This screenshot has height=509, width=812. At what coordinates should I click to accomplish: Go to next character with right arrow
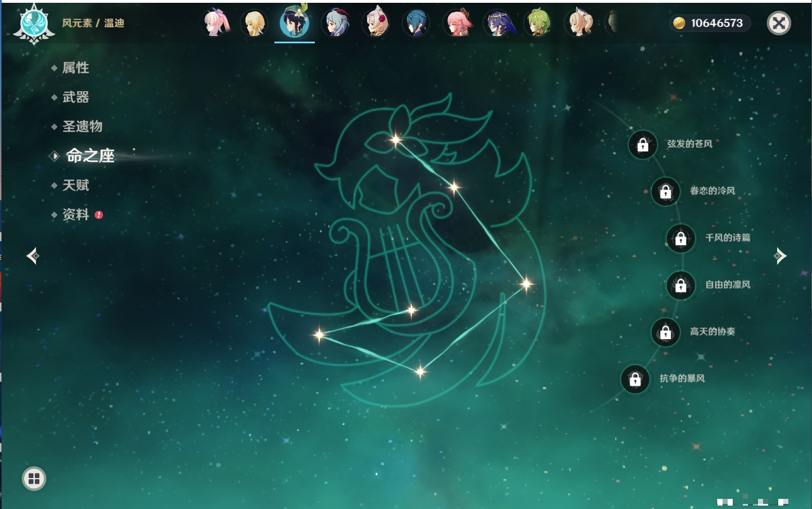point(780,256)
